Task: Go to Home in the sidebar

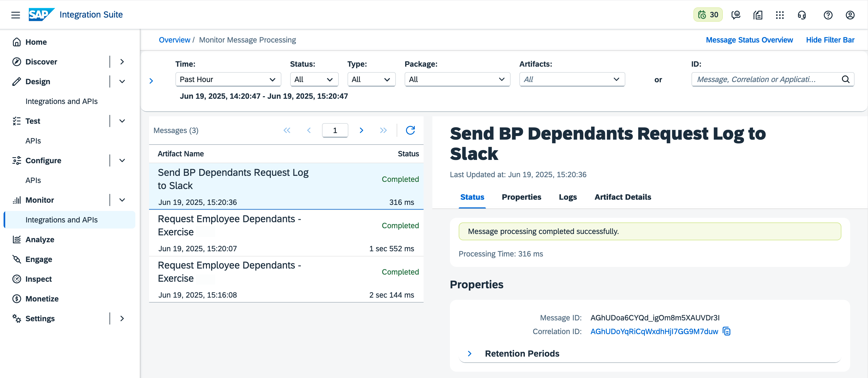Action: tap(36, 42)
